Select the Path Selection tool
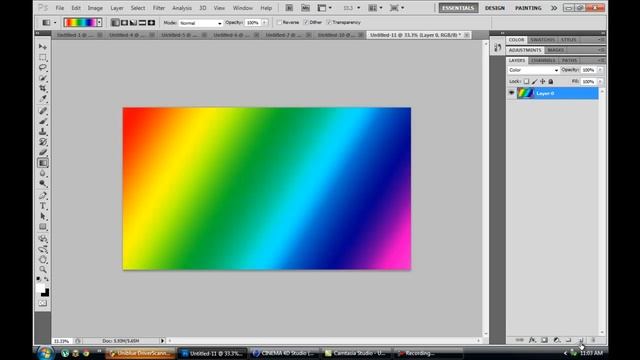640x360 pixels. 43,216
